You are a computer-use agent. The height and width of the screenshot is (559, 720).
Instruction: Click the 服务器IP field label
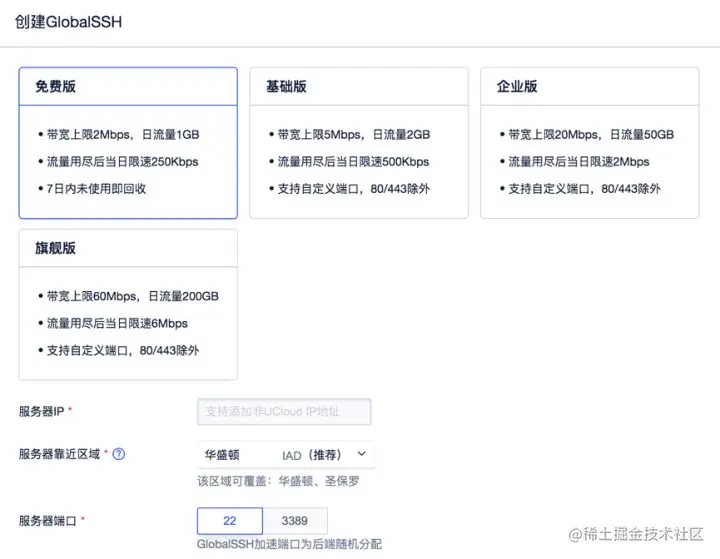click(41, 412)
